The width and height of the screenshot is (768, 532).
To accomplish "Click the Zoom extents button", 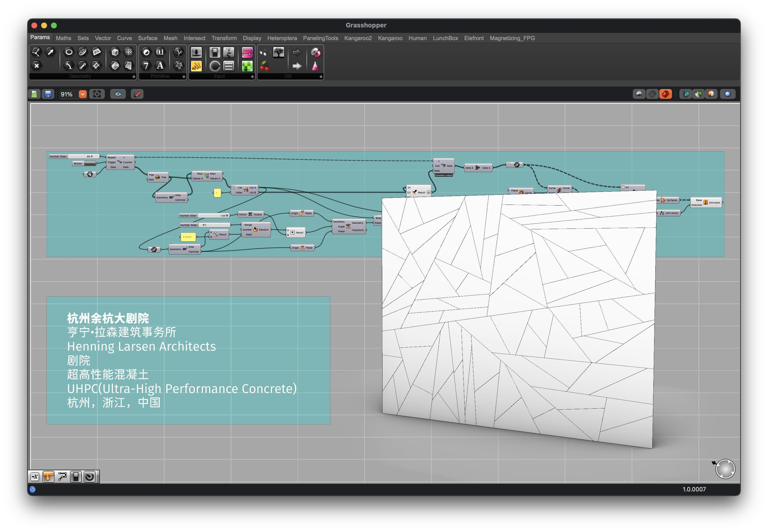I will pyautogui.click(x=97, y=94).
